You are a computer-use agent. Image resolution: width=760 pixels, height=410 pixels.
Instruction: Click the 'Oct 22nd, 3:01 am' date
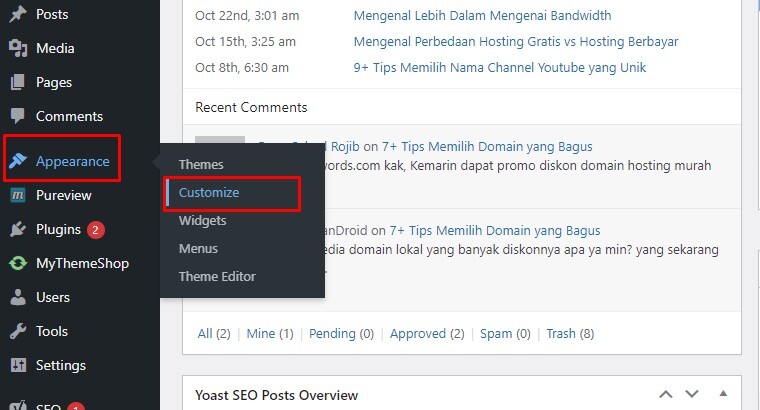pos(247,16)
